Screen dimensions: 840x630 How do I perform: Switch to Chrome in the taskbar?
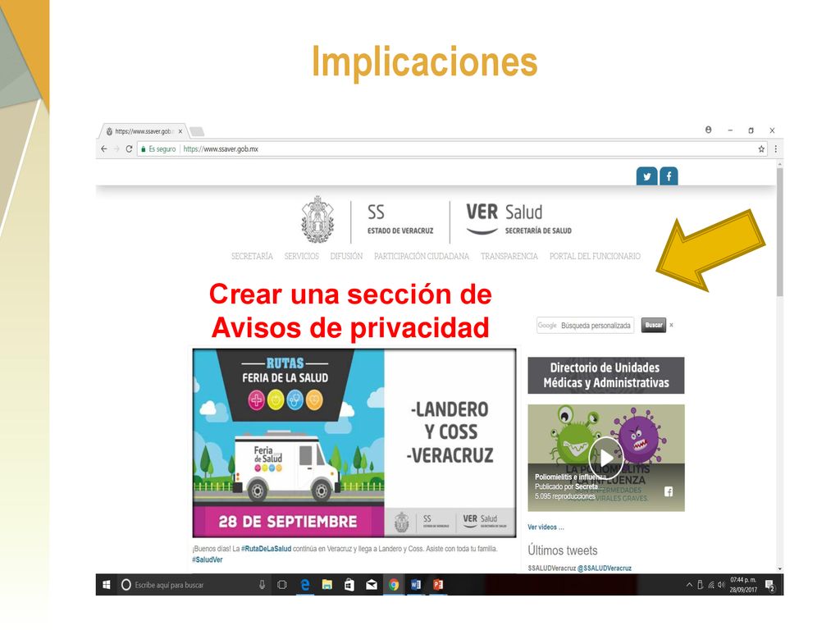click(x=394, y=584)
